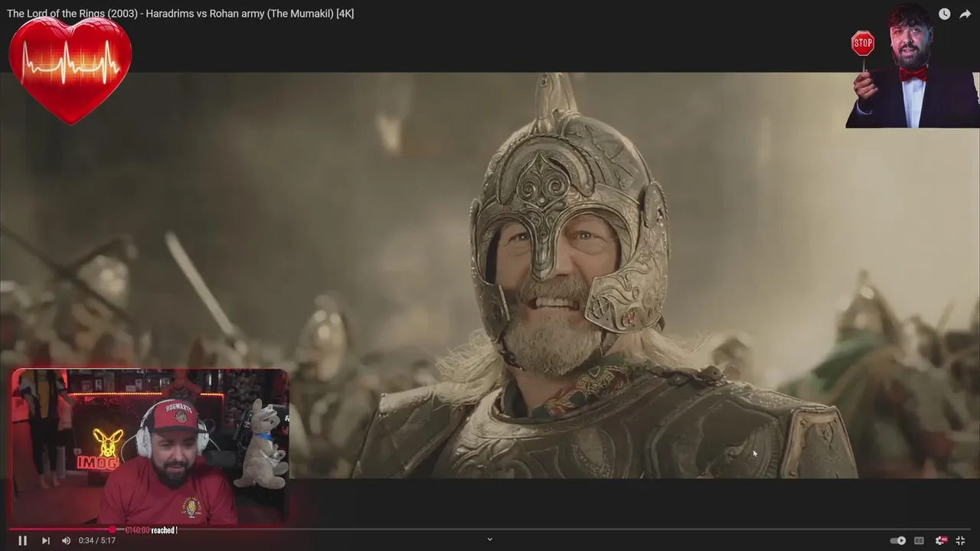
Task: Turn on subtitles/closed captions
Action: click(x=919, y=540)
